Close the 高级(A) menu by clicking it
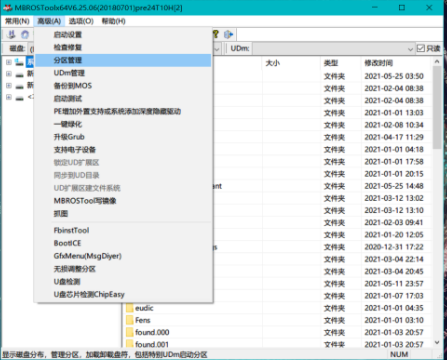 49,21
